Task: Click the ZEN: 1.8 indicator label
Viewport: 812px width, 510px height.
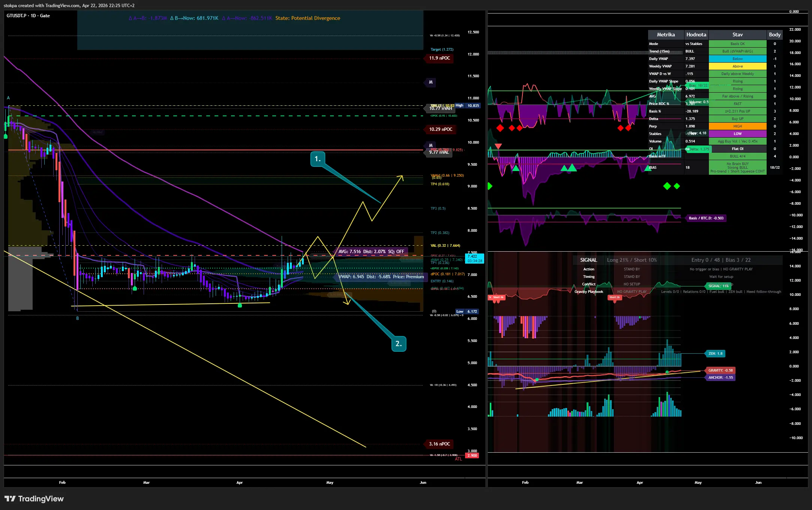Action: (715, 354)
